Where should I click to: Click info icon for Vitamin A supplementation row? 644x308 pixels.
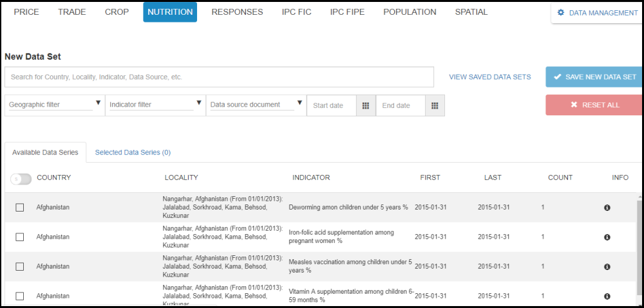pyautogui.click(x=607, y=296)
